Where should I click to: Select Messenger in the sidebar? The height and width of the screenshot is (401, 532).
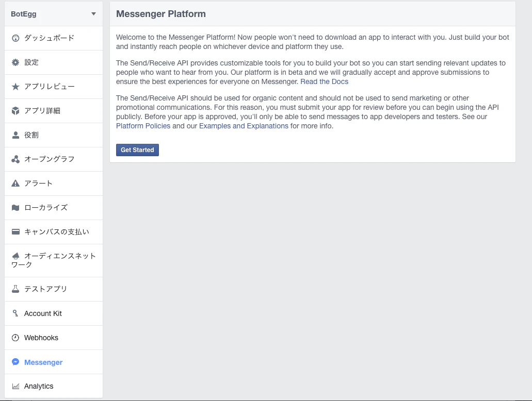click(x=54, y=362)
